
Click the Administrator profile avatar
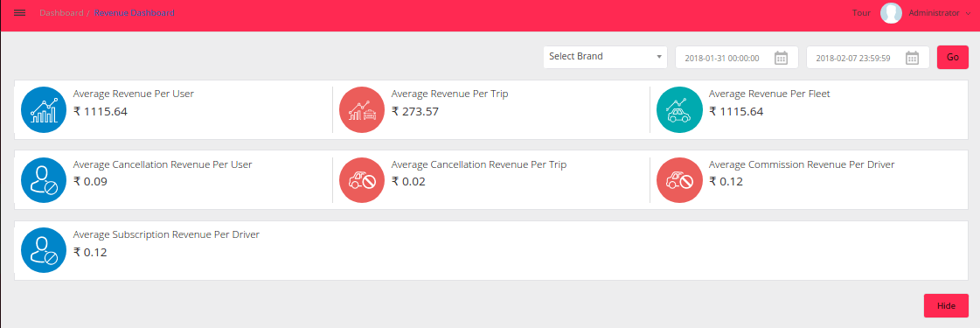pyautogui.click(x=891, y=12)
